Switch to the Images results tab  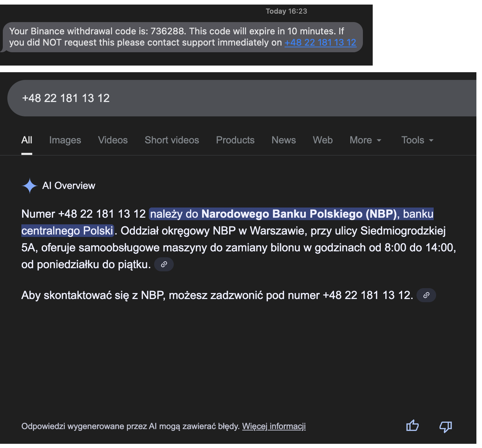click(x=65, y=140)
